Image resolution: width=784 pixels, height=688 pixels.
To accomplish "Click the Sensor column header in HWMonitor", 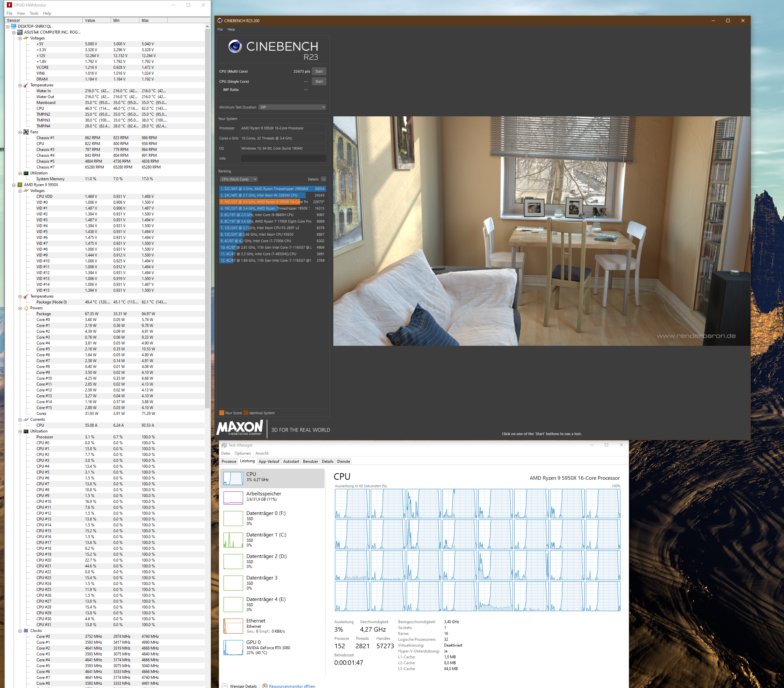I will click(x=44, y=20).
